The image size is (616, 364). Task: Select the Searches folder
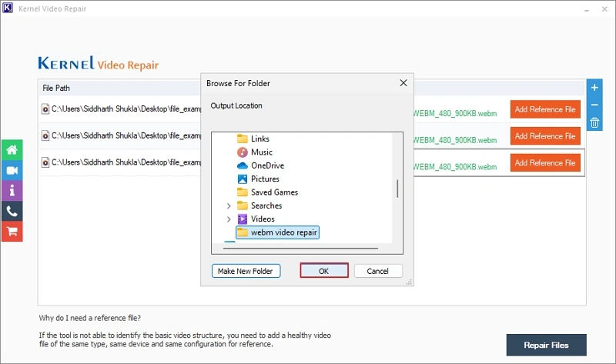click(x=259, y=205)
